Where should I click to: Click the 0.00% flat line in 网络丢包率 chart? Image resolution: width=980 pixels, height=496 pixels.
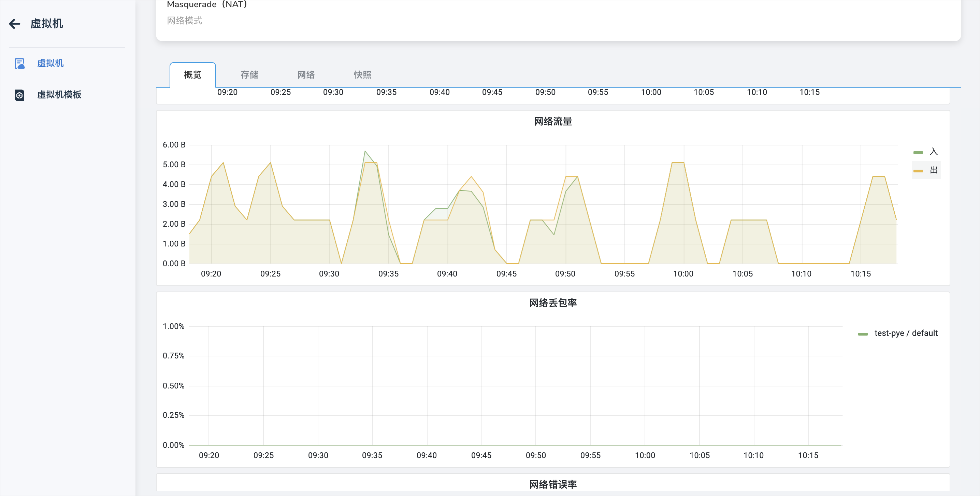515,445
